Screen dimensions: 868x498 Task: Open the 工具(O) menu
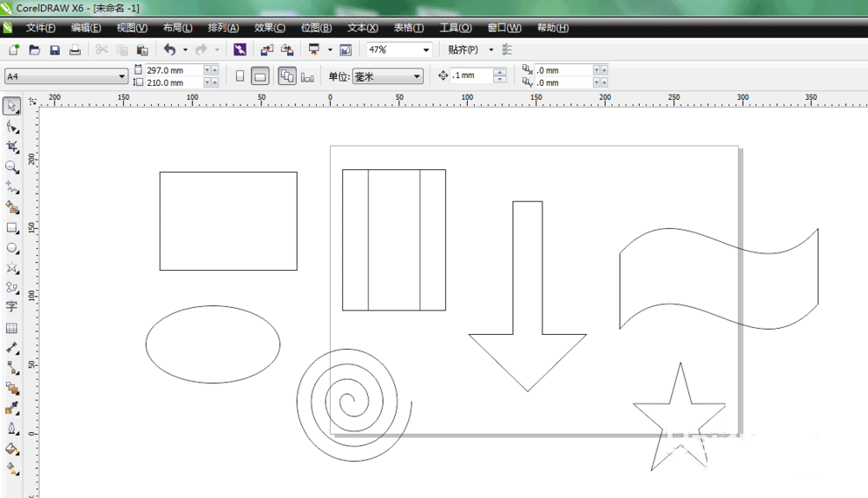[456, 28]
